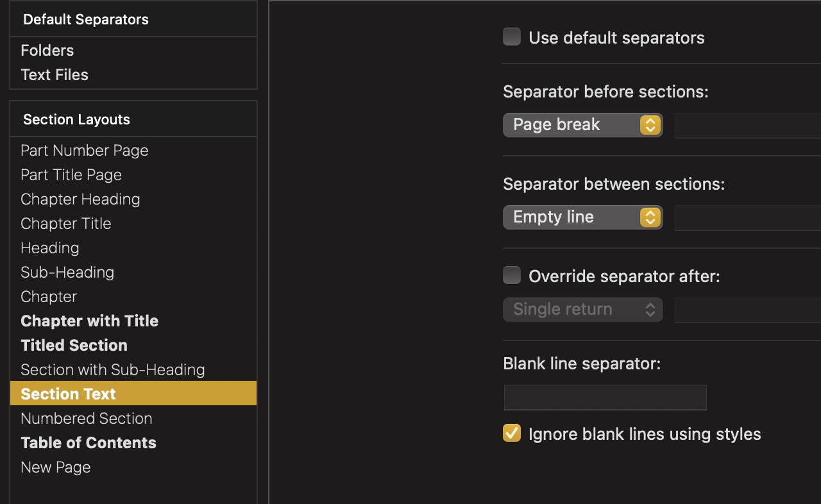821x504 pixels.
Task: Select the Part Title Page layout
Action: [71, 174]
